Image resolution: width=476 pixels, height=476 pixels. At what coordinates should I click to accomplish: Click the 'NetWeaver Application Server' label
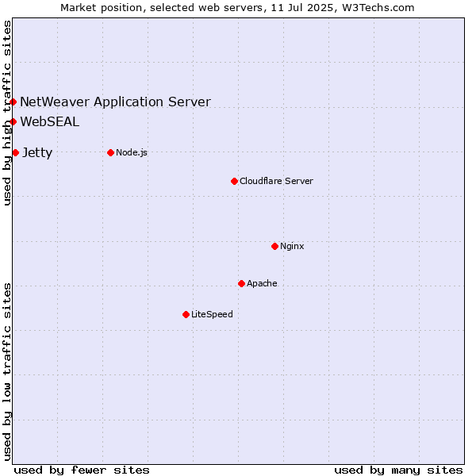point(115,102)
